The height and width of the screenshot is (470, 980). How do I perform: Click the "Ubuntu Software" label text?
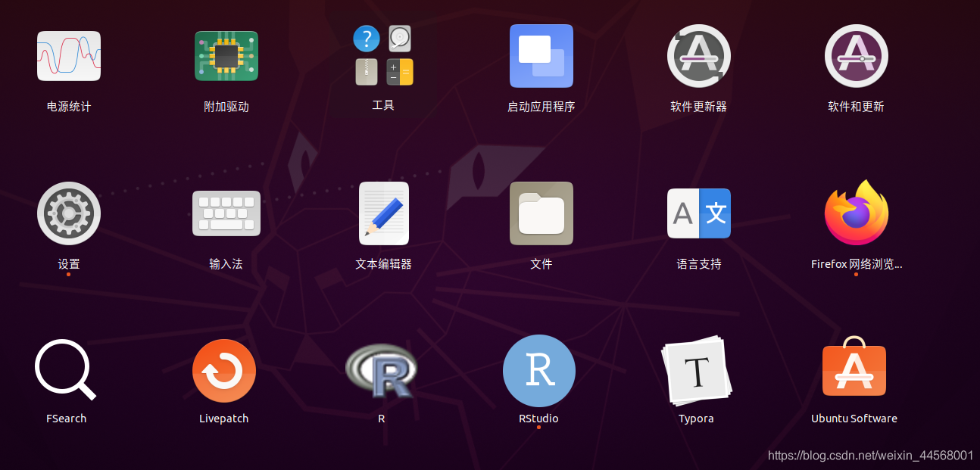point(854,419)
